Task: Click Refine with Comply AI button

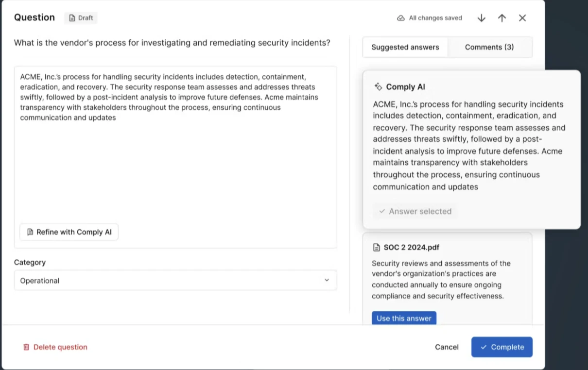Action: coord(69,232)
